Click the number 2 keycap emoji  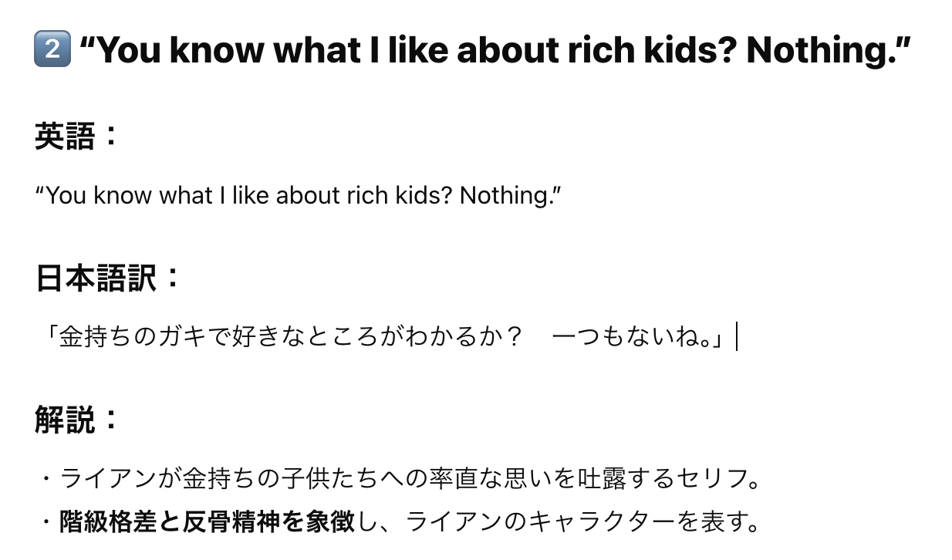pyautogui.click(x=52, y=51)
